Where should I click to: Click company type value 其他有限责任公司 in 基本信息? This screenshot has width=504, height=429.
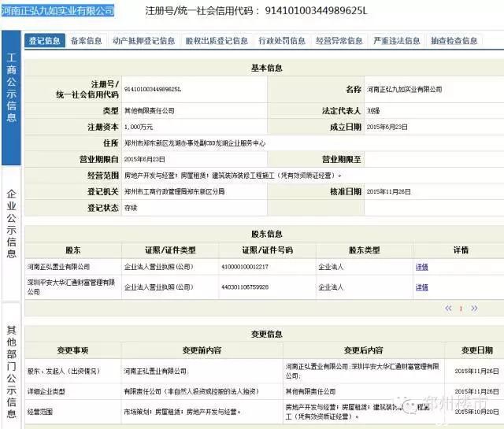[149, 111]
